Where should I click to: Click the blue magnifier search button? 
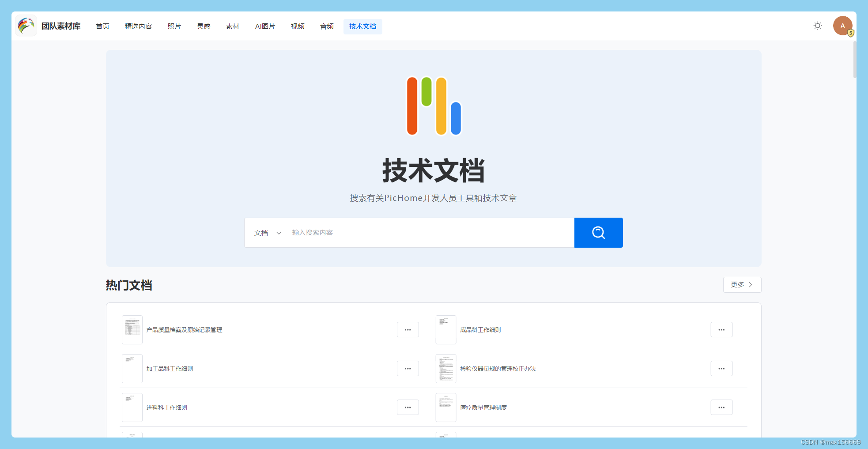click(x=598, y=233)
